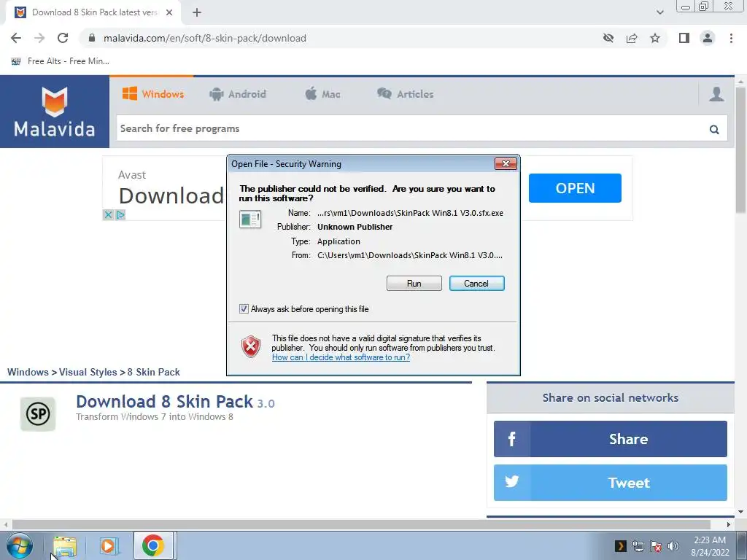Click the search magnifier icon
The image size is (747, 560).
[x=714, y=129]
